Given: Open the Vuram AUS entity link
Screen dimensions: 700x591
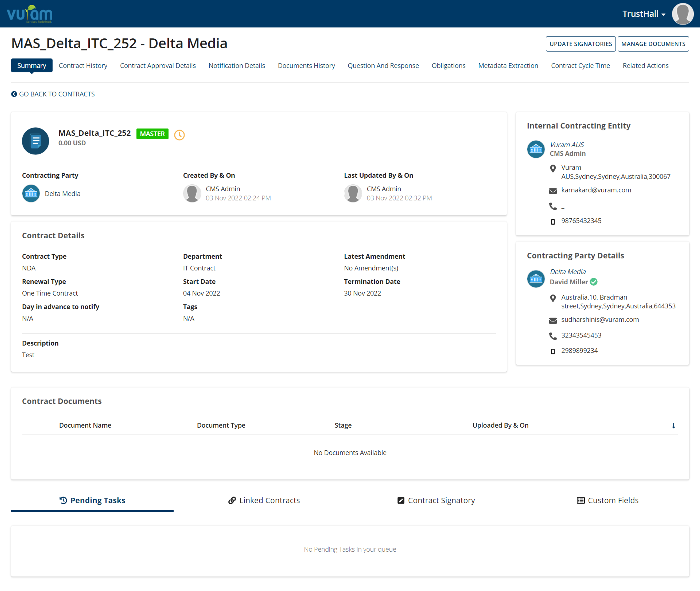Looking at the screenshot, I should click(x=567, y=145).
